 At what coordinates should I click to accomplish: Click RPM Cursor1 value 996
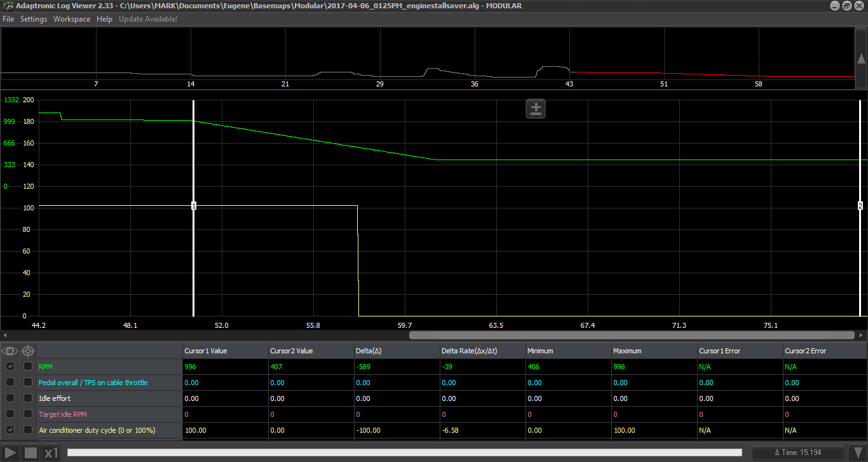191,367
